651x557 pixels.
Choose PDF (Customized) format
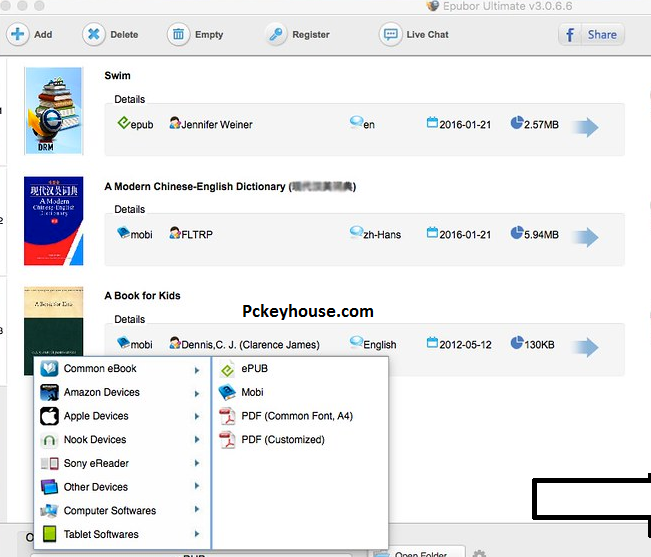[300, 440]
